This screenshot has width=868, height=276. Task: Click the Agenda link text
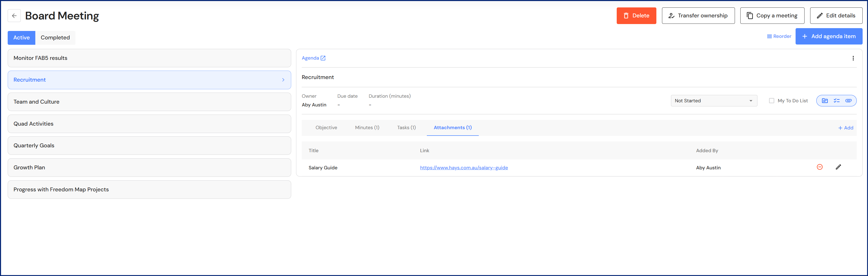[310, 58]
